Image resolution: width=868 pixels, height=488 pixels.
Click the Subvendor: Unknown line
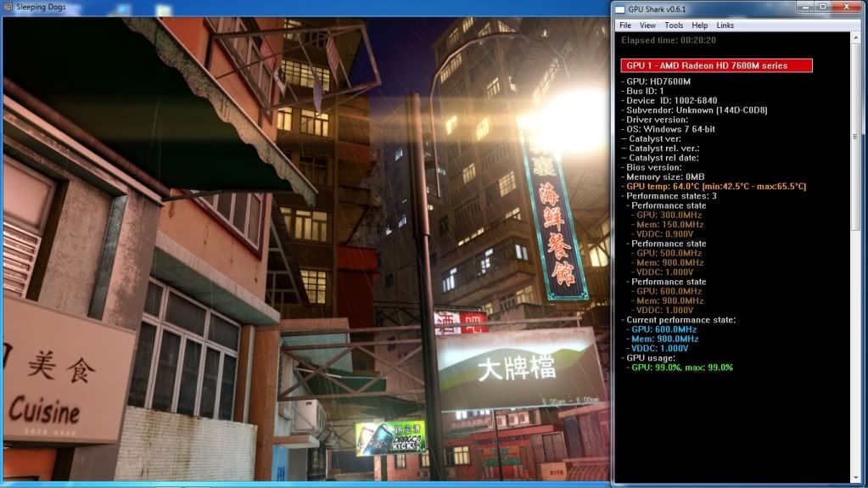(x=694, y=110)
